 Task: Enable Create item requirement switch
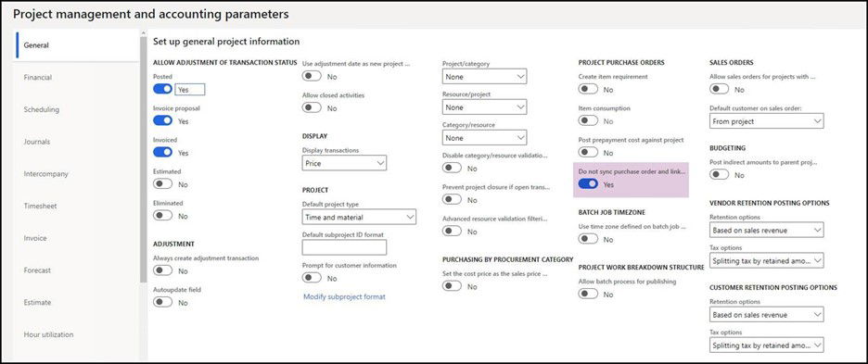pyautogui.click(x=588, y=89)
